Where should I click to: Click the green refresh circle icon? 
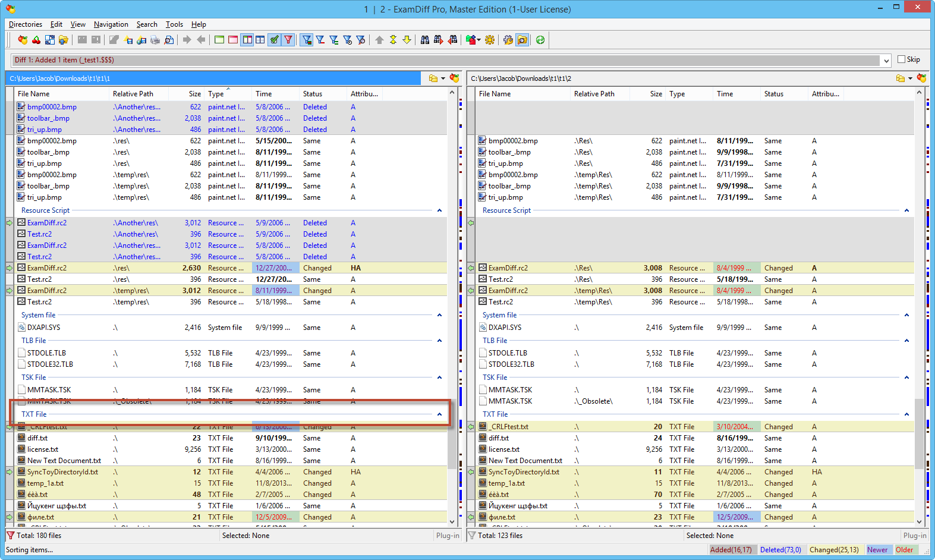point(540,40)
